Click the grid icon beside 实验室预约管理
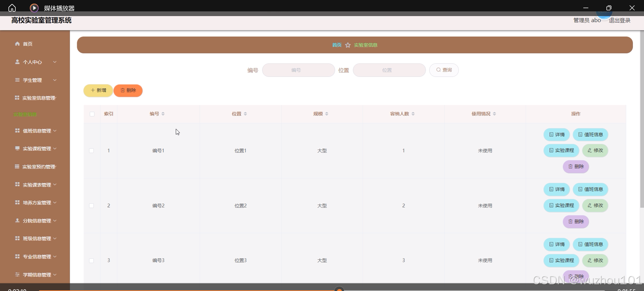The image size is (644, 291). (x=17, y=166)
